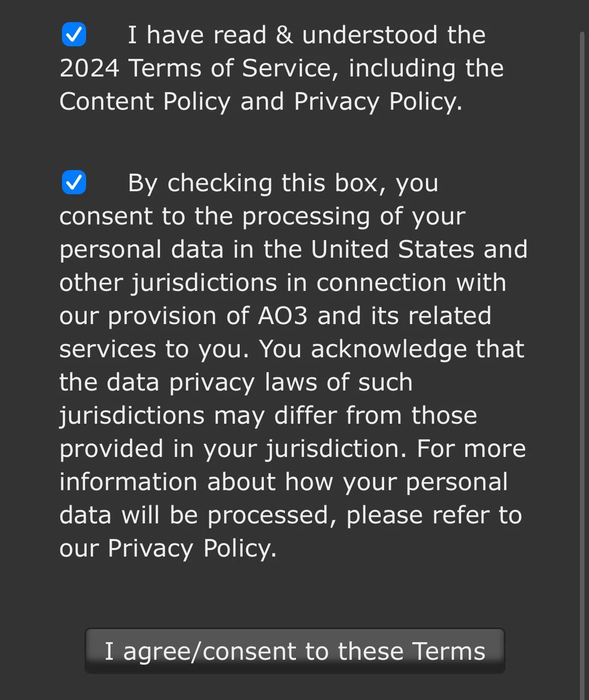Click the "I have read & understood" label

pos(306,35)
